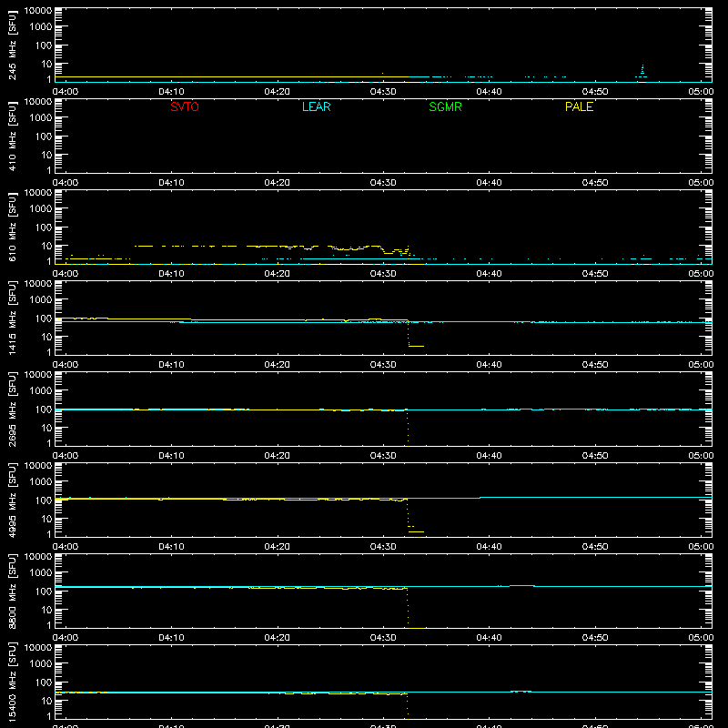Click the red SVTO legend label
Image resolution: width=728 pixels, height=728 pixels.
point(185,106)
